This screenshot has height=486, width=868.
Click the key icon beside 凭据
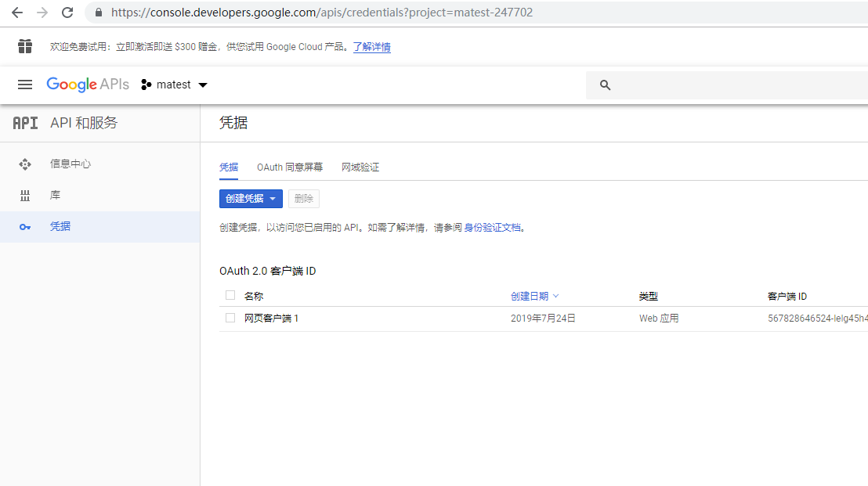coord(25,227)
